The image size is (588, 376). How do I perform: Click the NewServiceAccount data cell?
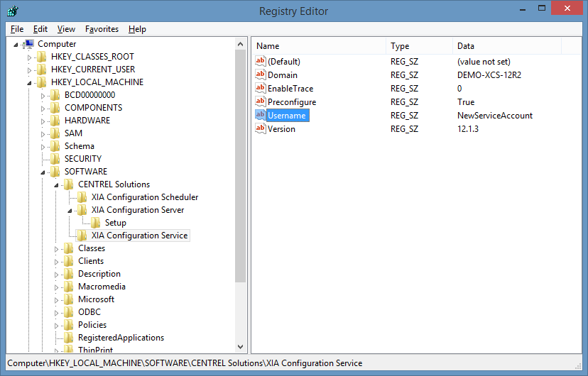(495, 116)
